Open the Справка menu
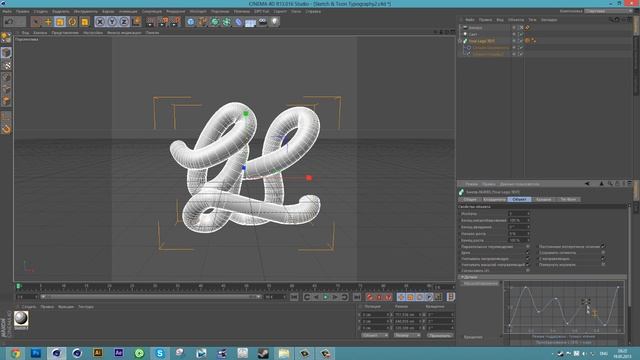Image resolution: width=640 pixels, height=360 pixels. coord(313,11)
